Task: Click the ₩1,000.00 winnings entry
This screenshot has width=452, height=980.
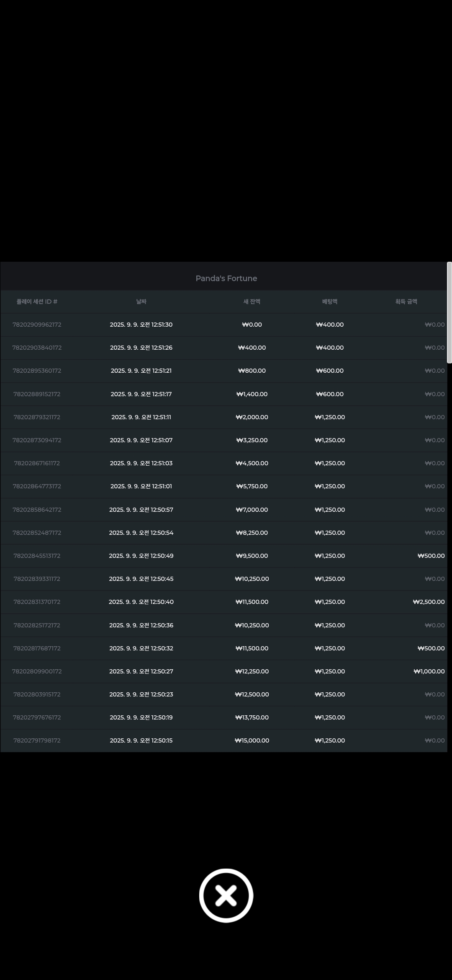Action: click(x=429, y=671)
